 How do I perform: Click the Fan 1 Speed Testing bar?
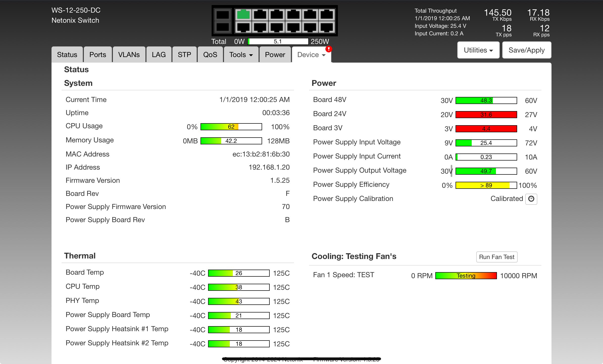click(466, 276)
